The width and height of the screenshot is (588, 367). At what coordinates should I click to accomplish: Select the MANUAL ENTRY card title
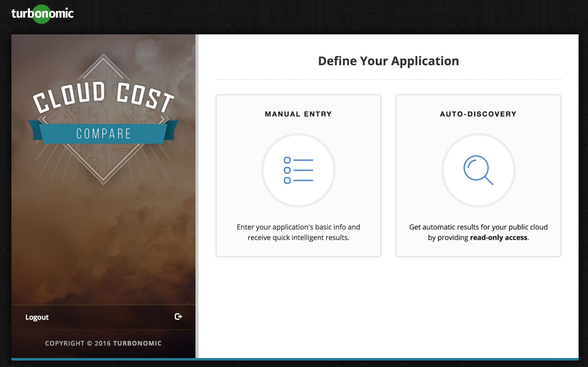click(298, 114)
